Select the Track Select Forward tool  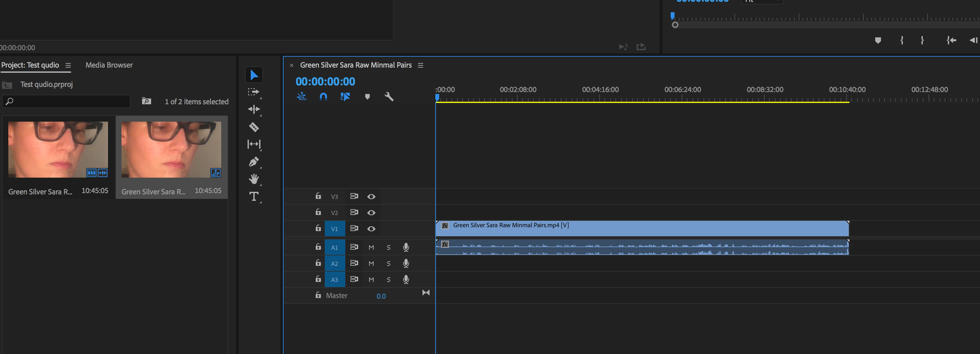click(x=254, y=92)
